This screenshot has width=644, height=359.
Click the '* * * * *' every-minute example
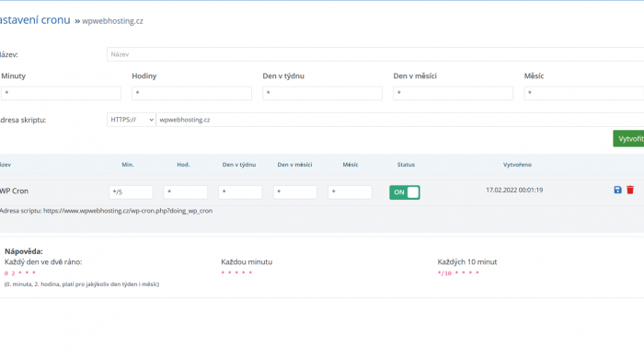236,272
